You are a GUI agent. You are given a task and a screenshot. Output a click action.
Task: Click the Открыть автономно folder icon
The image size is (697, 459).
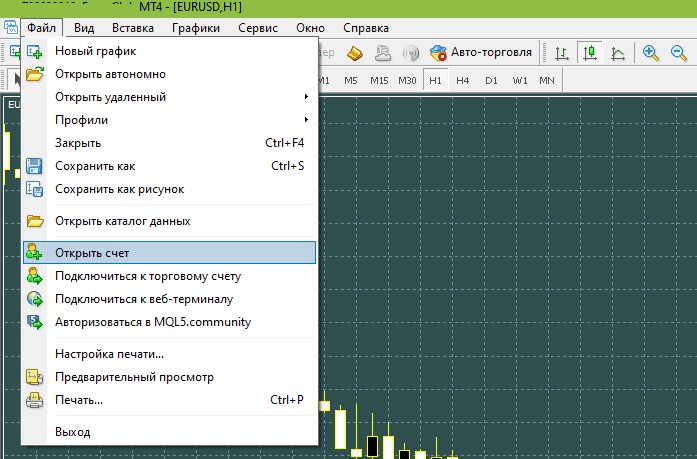[34, 74]
